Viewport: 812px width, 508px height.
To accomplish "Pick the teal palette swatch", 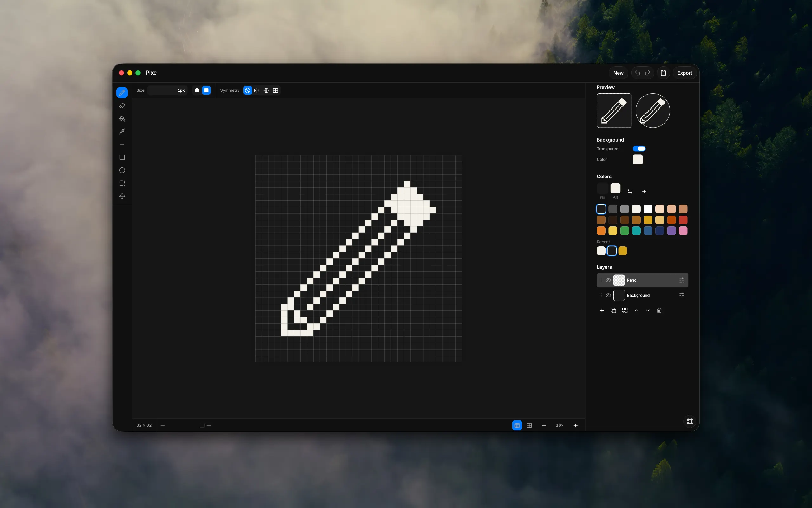I will point(636,231).
